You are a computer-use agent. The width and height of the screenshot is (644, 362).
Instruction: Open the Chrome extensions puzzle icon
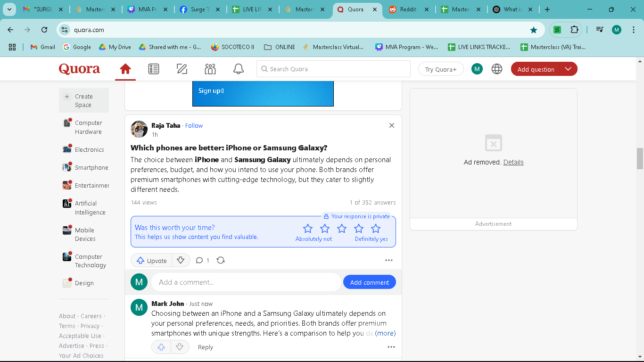click(574, 30)
